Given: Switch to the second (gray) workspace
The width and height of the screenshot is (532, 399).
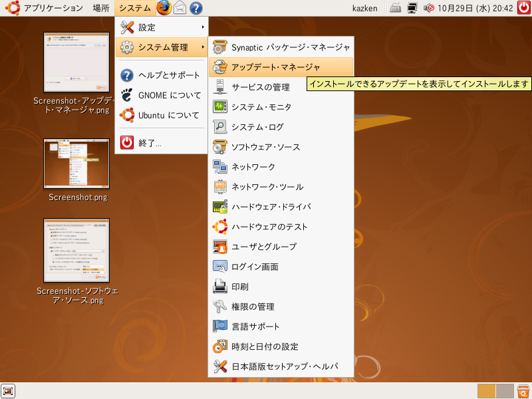Looking at the screenshot, I should [x=505, y=391].
